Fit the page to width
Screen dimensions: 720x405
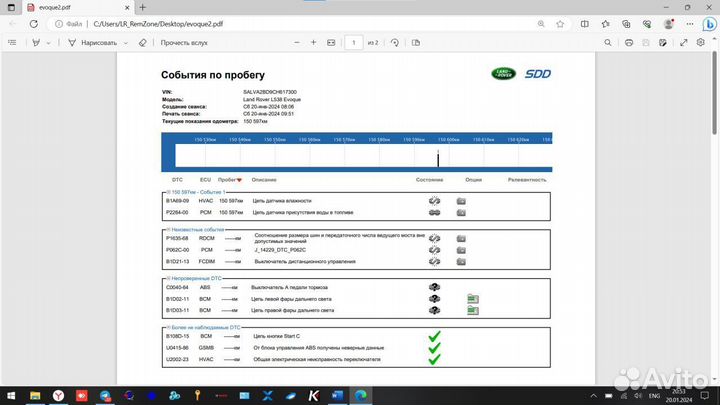click(331, 43)
